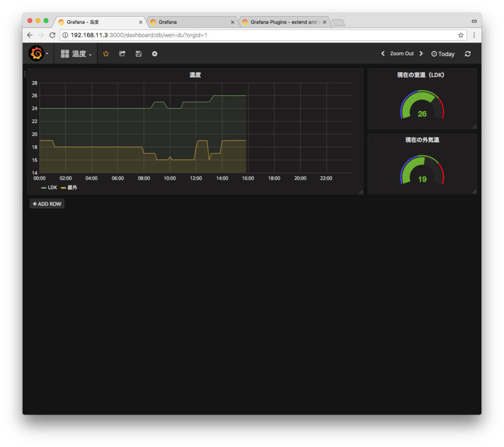Reload the page in browser
The width and height of the screenshot is (504, 447).
52,35
